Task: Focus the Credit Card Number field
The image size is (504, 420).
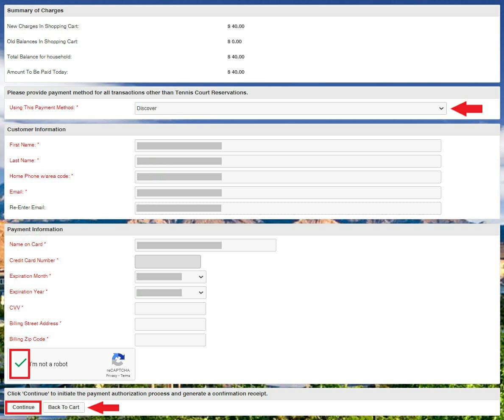Action: pos(168,262)
